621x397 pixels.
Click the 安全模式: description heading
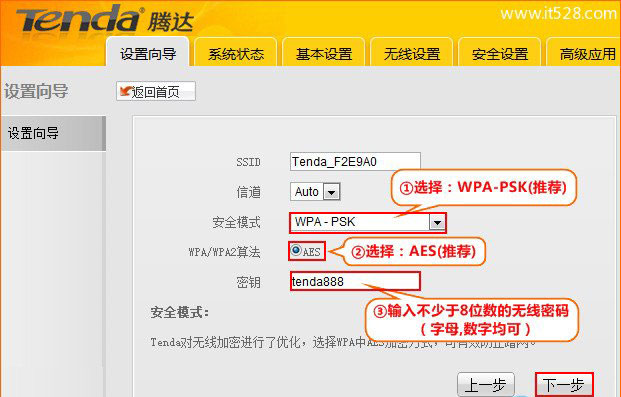click(x=179, y=312)
